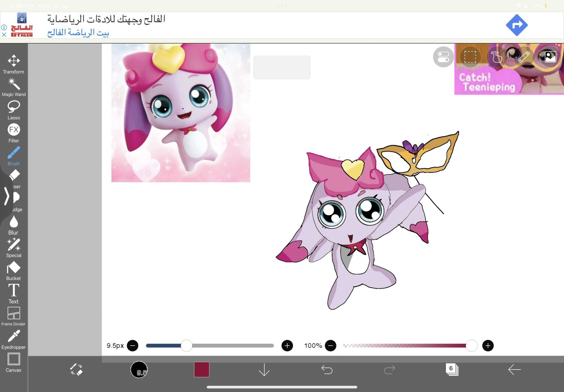Viewport: 564px width, 392px height.
Task: Close the El-Faleh sports advertisement banner
Action: coord(4,35)
